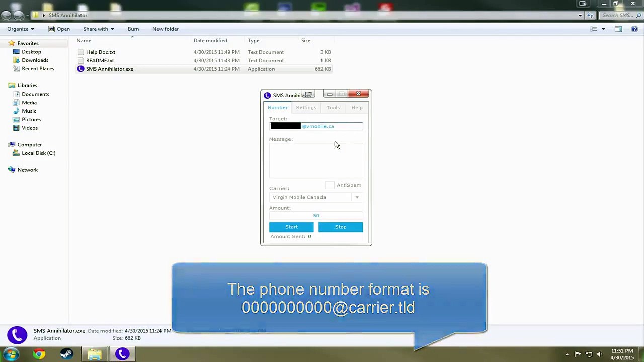644x362 pixels.
Task: Expand the address bar history dropdown
Action: point(580,15)
